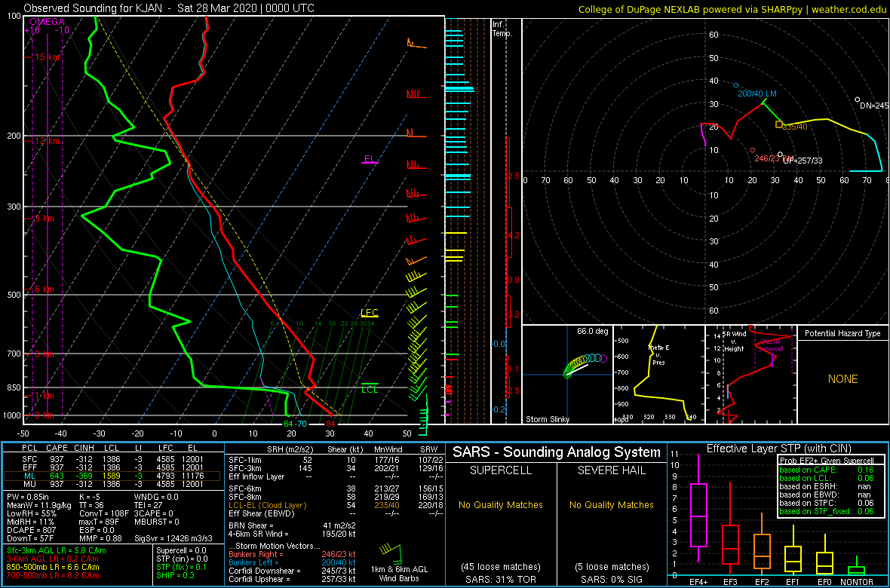Click the 'Inf. Temp.' column header
The image size is (890, 588).
click(503, 29)
